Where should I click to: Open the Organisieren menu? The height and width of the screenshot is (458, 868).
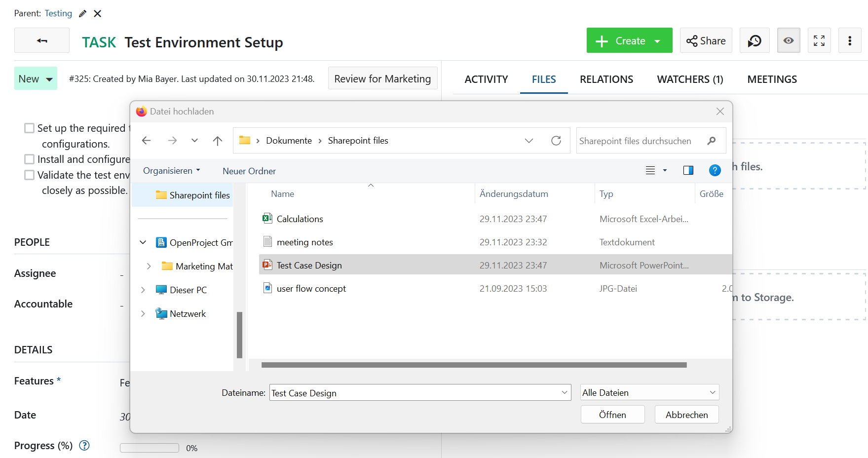(171, 171)
